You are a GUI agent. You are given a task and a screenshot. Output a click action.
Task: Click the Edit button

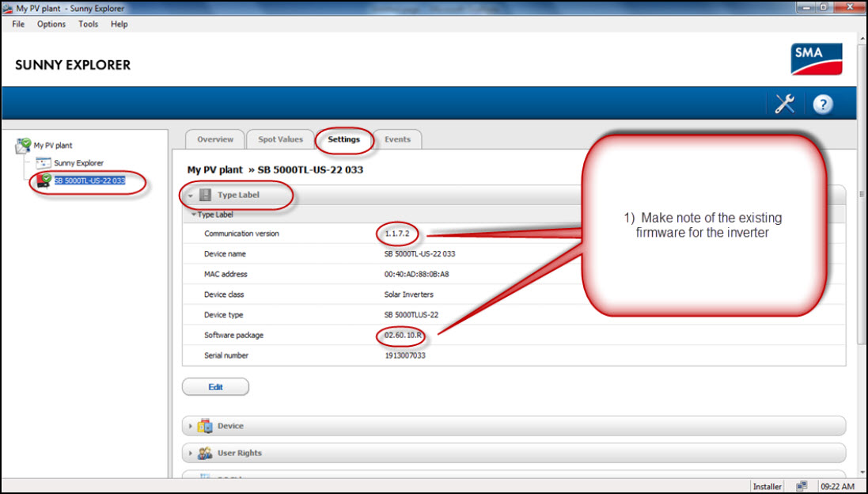click(215, 387)
